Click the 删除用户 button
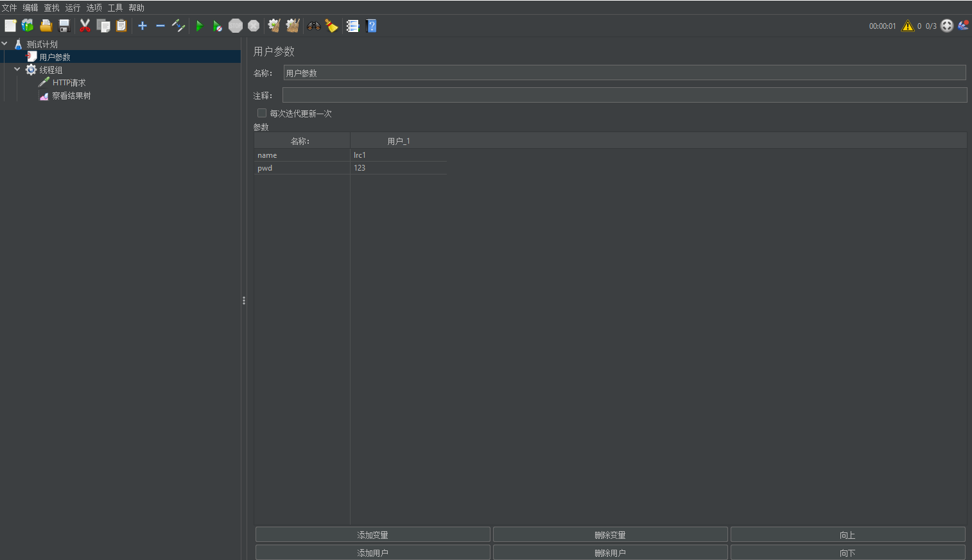Viewport: 972px width, 560px height. [611, 552]
